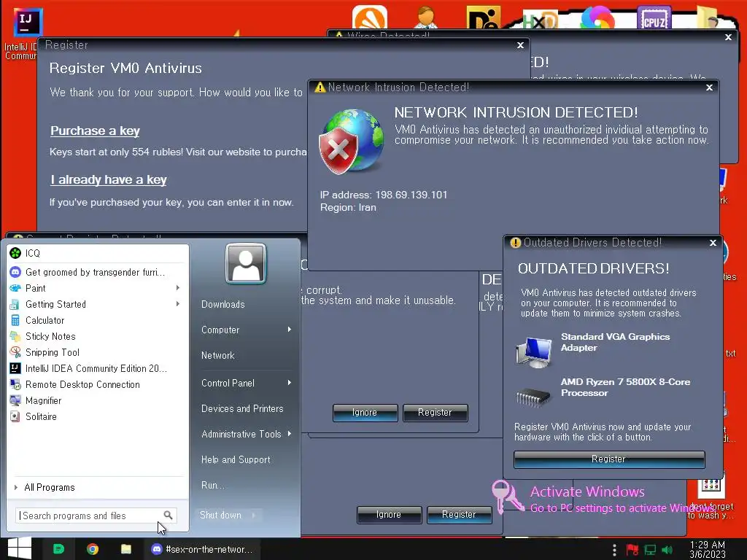Open the Discord #sex-on-the-networ... taskbar window
This screenshot has height=560, width=747.
pyautogui.click(x=202, y=549)
